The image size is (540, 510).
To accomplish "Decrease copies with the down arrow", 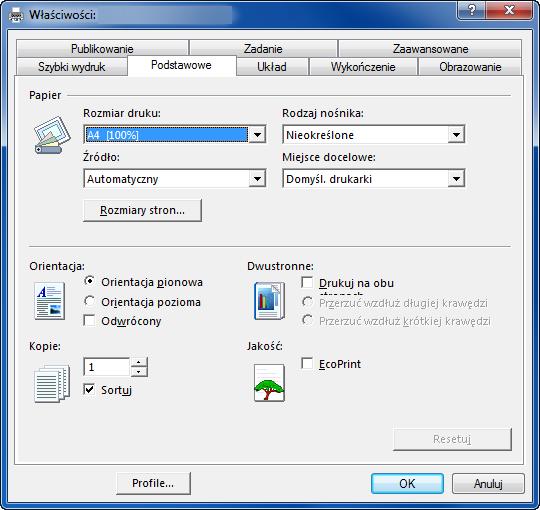I will coord(138,372).
